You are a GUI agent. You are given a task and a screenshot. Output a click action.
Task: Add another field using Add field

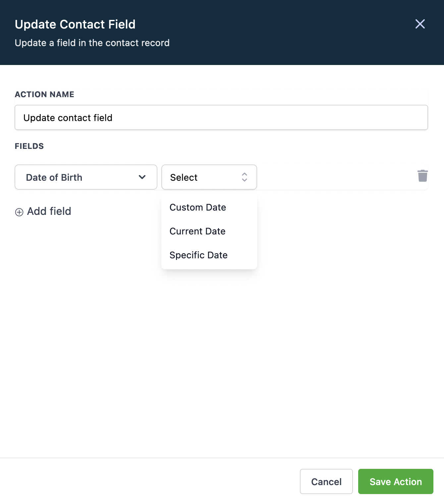[x=49, y=212]
